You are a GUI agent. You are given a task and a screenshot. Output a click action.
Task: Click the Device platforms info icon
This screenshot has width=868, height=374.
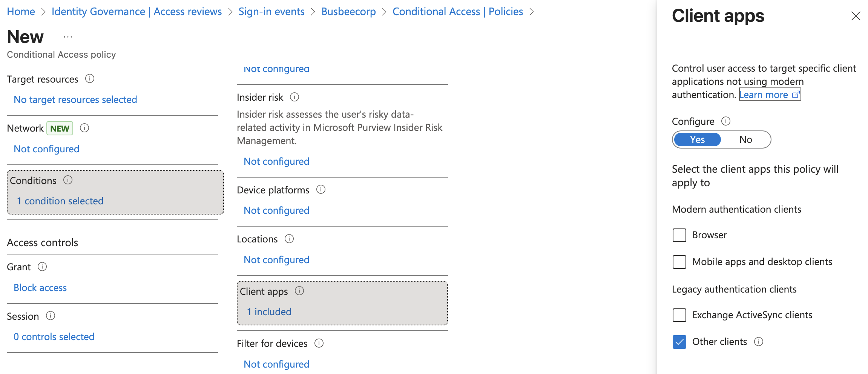coord(321,190)
